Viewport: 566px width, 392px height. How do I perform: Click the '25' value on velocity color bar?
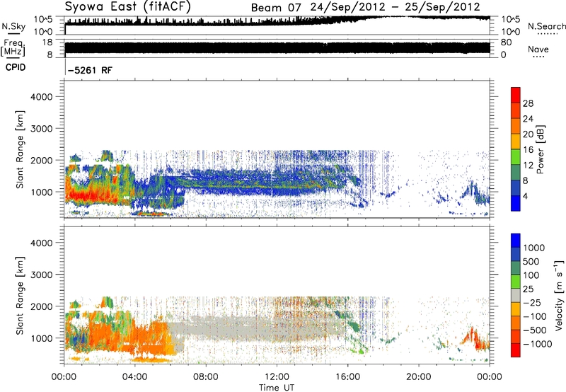click(529, 289)
